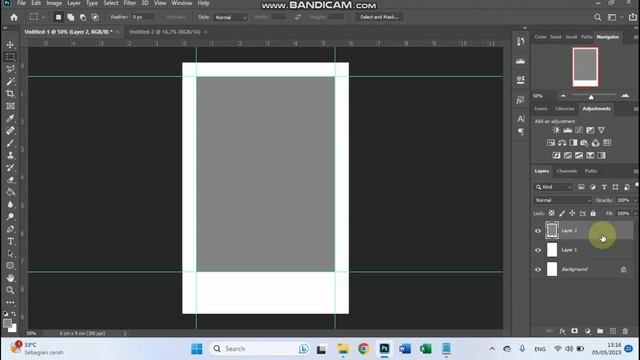This screenshot has height=360, width=640.
Task: Open Photoshop from the taskbar
Action: pos(384,349)
